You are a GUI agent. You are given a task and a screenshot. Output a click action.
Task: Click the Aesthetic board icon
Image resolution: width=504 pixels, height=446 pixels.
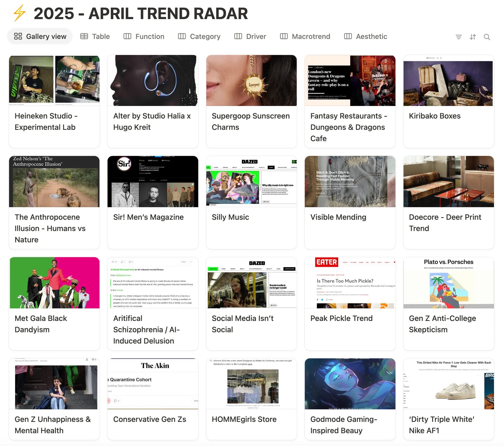[348, 36]
